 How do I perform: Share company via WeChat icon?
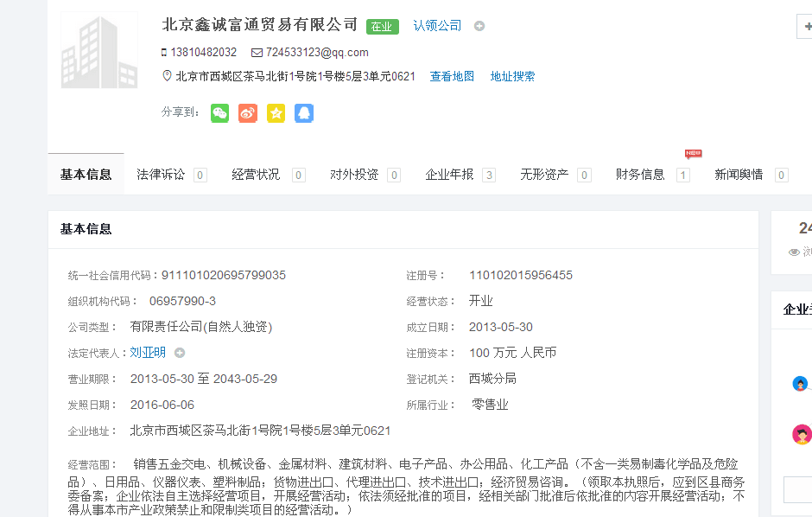[220, 113]
